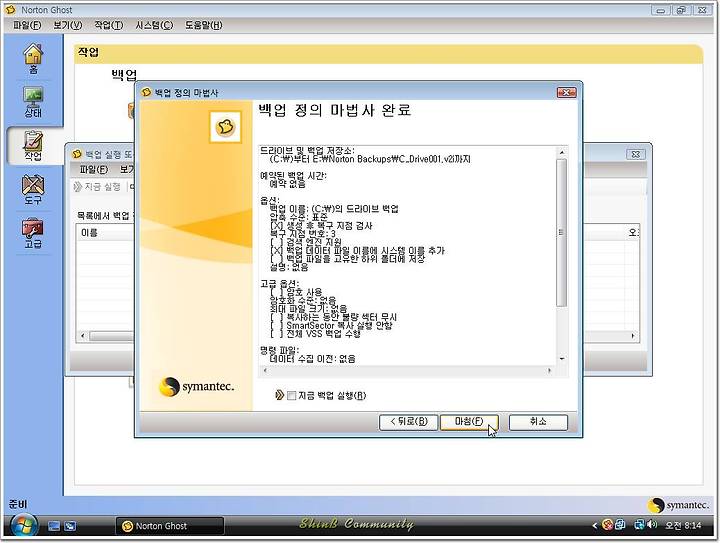Cancel wizard with 취소 button
The height and width of the screenshot is (543, 720).
[x=538, y=422]
